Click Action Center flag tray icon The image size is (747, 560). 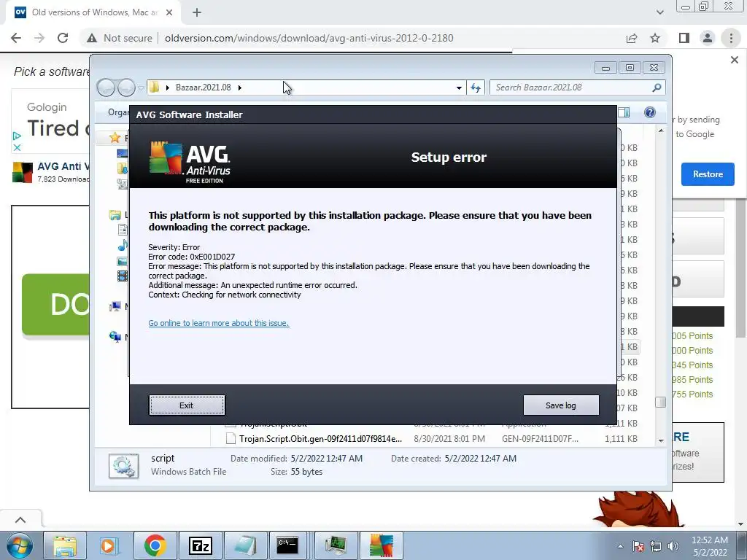click(x=638, y=546)
